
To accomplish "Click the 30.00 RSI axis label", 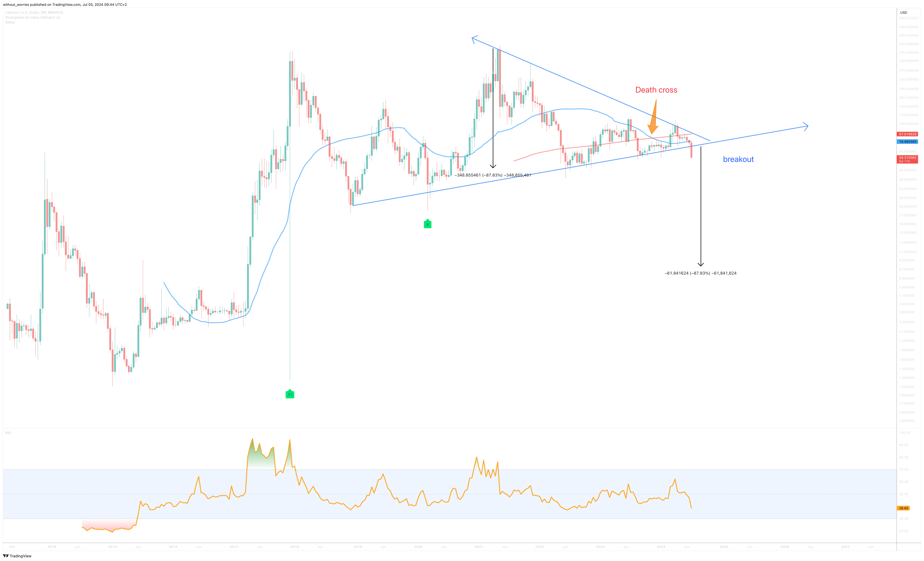I will pyautogui.click(x=904, y=519).
